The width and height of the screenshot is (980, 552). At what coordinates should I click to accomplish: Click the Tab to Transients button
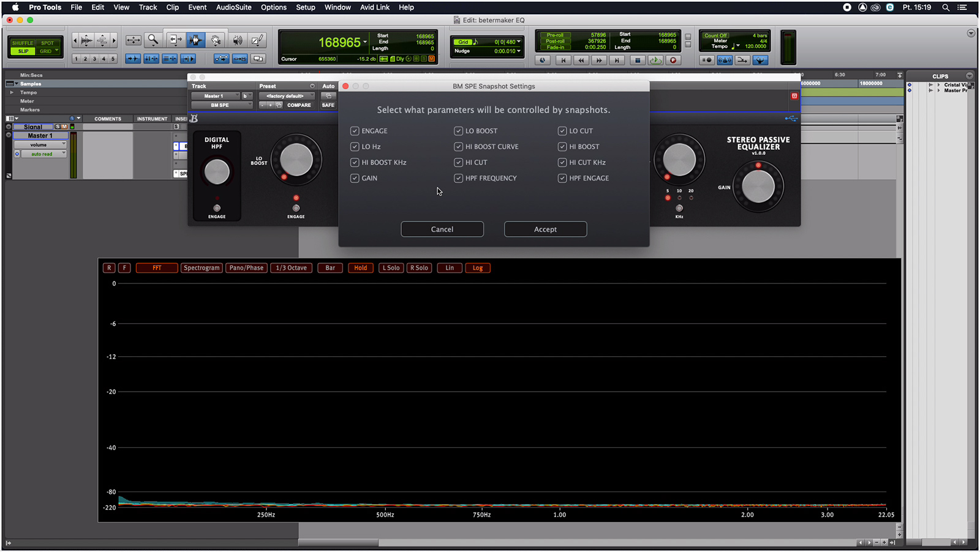(133, 59)
